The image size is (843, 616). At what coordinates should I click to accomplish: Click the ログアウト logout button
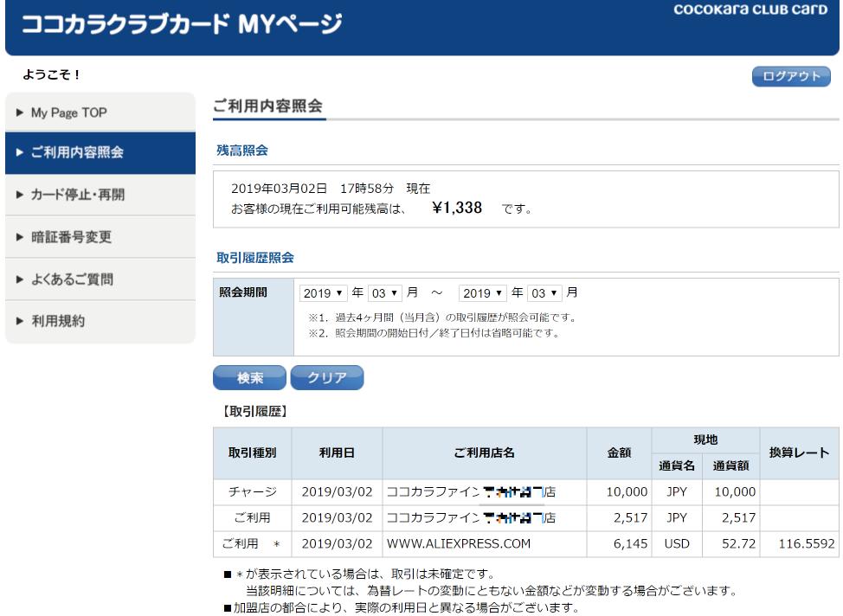coord(791,76)
